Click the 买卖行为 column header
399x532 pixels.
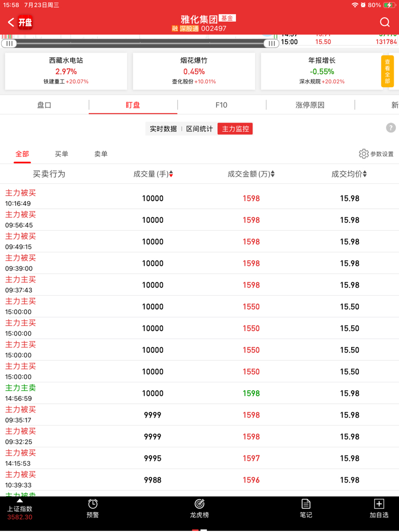[x=49, y=174]
